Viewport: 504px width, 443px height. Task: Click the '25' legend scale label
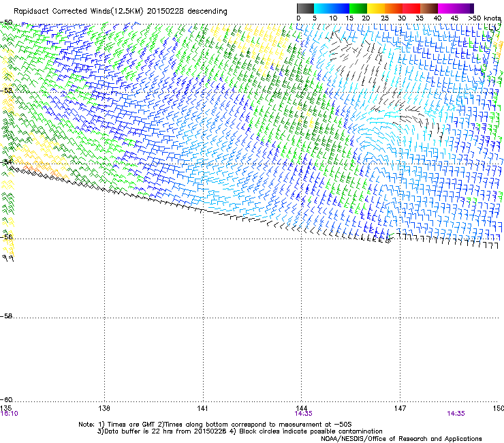(384, 18)
